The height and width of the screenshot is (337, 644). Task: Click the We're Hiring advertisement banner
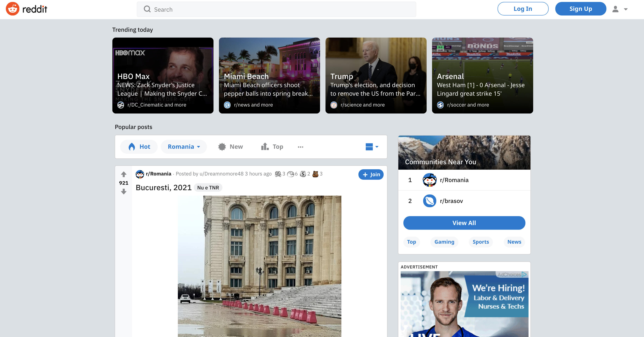pos(464,304)
